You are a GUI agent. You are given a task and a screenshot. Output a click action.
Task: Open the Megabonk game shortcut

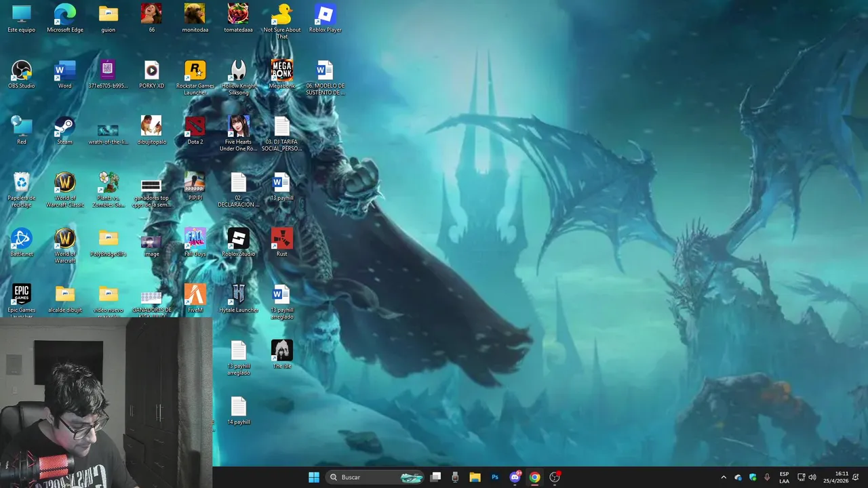tap(282, 75)
